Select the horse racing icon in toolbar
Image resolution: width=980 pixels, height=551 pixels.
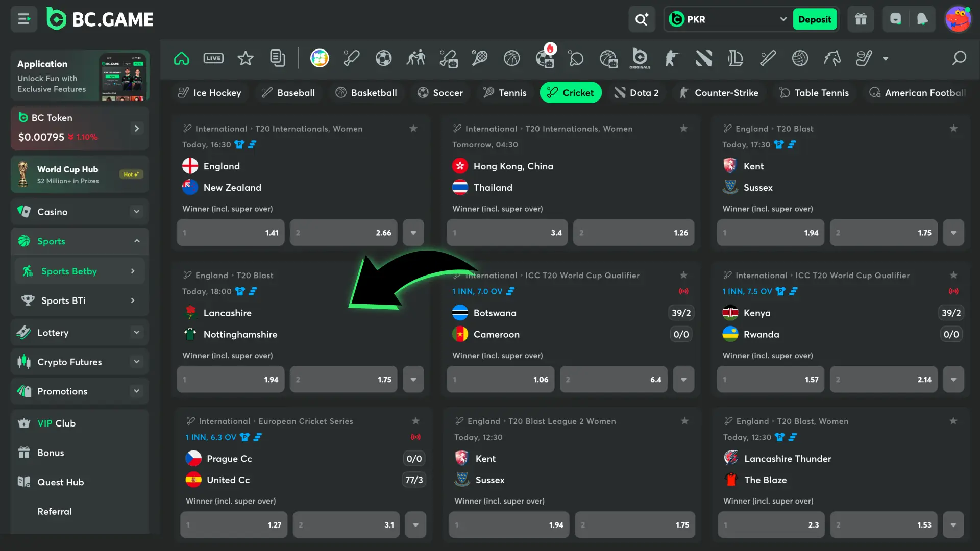click(832, 58)
